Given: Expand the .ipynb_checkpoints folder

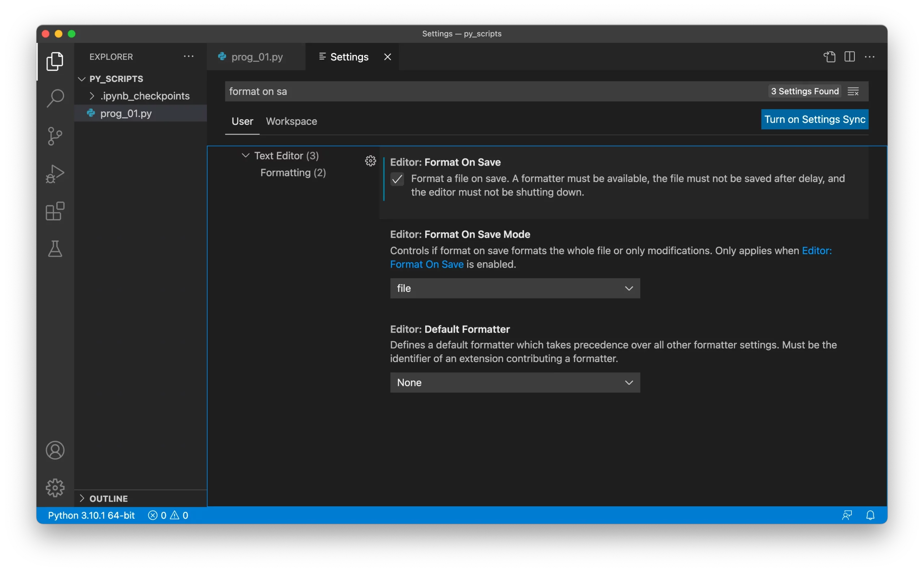Looking at the screenshot, I should (x=145, y=96).
